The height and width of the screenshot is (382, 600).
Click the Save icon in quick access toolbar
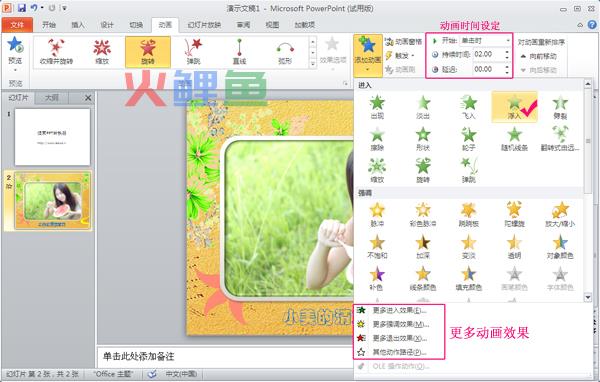[x=21, y=8]
